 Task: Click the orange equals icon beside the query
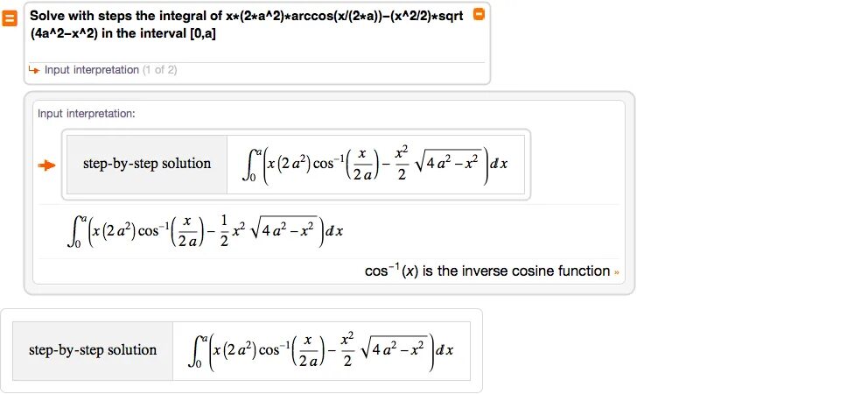10,18
